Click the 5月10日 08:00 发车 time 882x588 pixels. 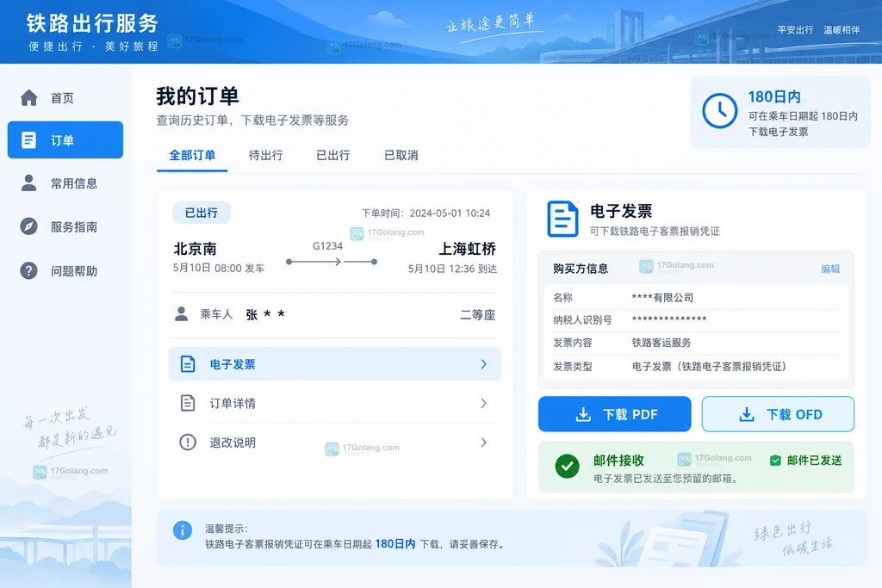point(219,268)
